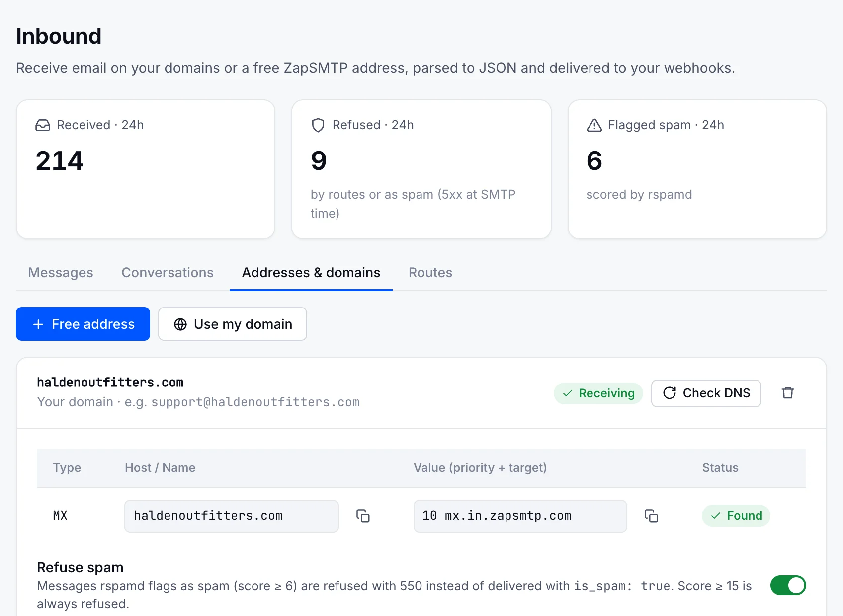
Task: Focus the value field 10 mx.in.zapsmtp.com
Action: [520, 516]
